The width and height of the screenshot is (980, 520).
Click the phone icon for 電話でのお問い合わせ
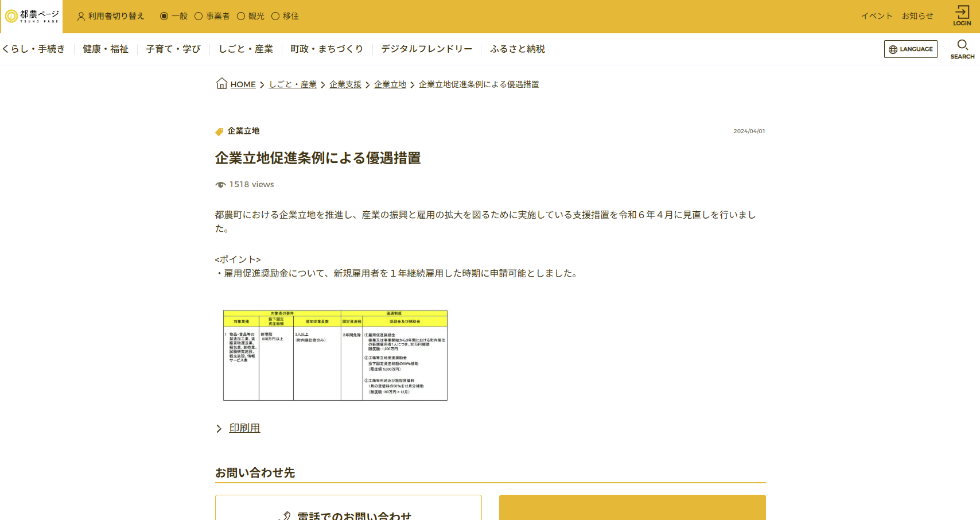pyautogui.click(x=285, y=516)
